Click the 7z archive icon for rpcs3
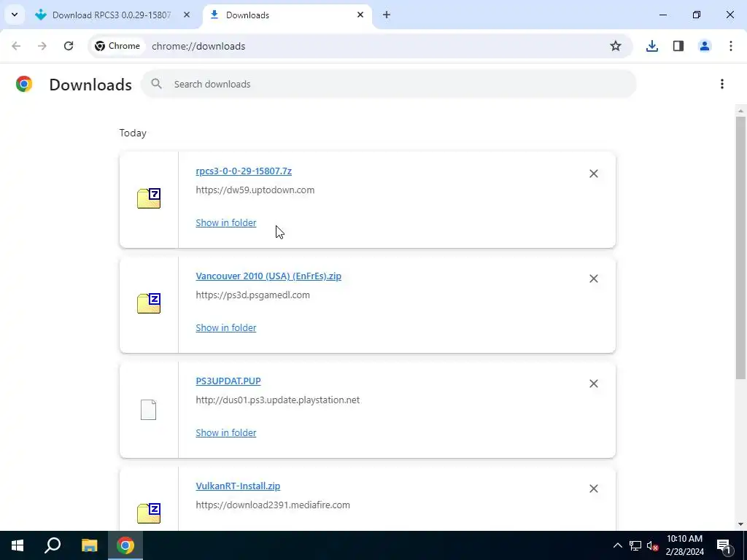 [149, 198]
